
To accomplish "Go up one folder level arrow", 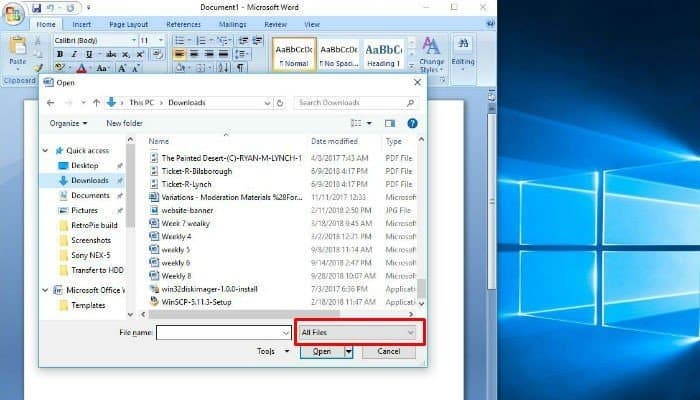I will (x=96, y=103).
